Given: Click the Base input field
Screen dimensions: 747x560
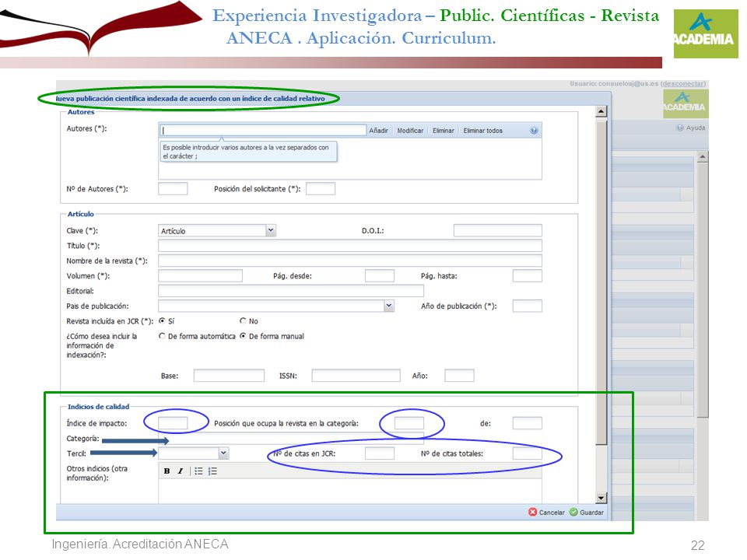Looking at the screenshot, I should 229,376.
